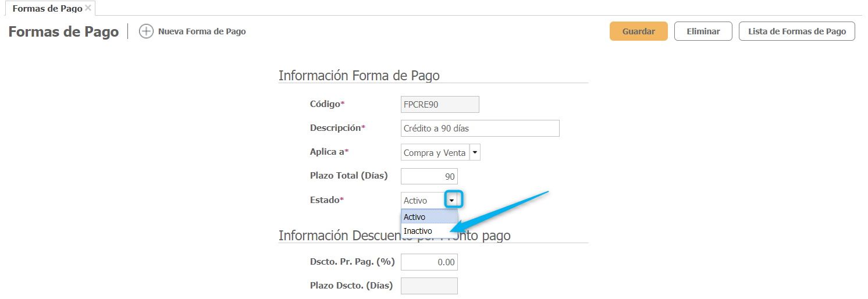Click the Dscto. Pr. Pag. (%) field
The image size is (868, 299).
click(x=429, y=262)
